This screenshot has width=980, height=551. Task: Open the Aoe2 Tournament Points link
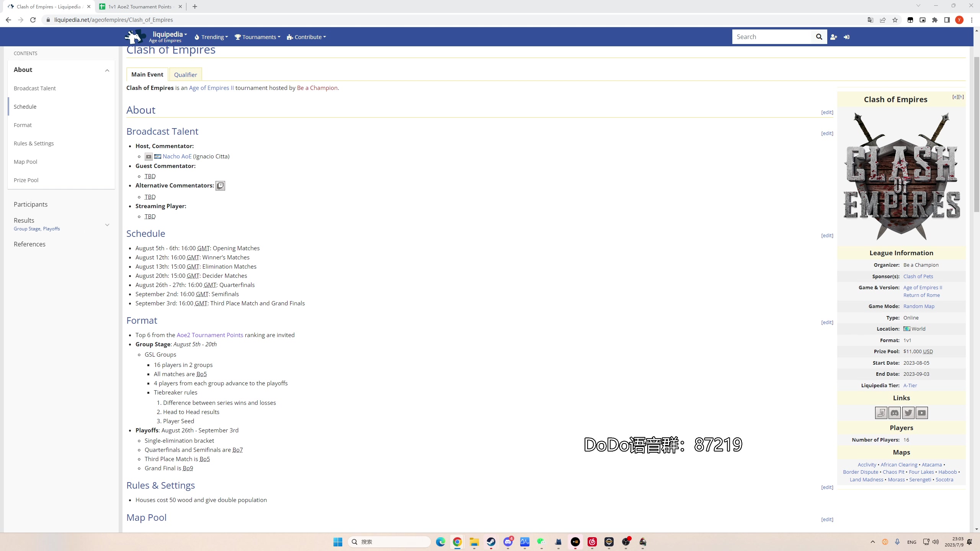pyautogui.click(x=210, y=335)
